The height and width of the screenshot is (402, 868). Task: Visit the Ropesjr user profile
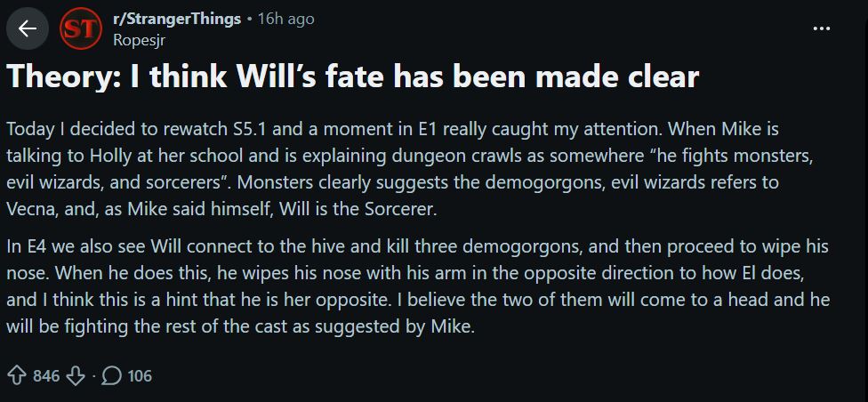pyautogui.click(x=139, y=39)
